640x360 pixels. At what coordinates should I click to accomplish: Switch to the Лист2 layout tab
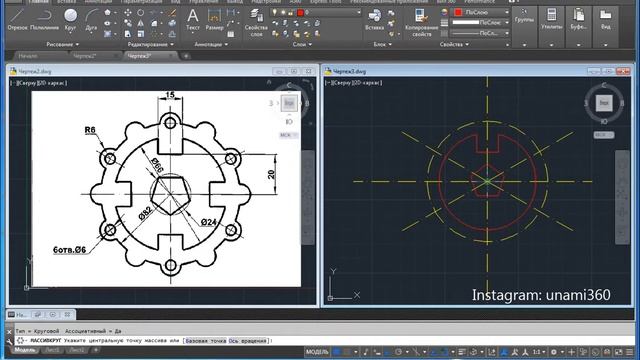pos(77,350)
